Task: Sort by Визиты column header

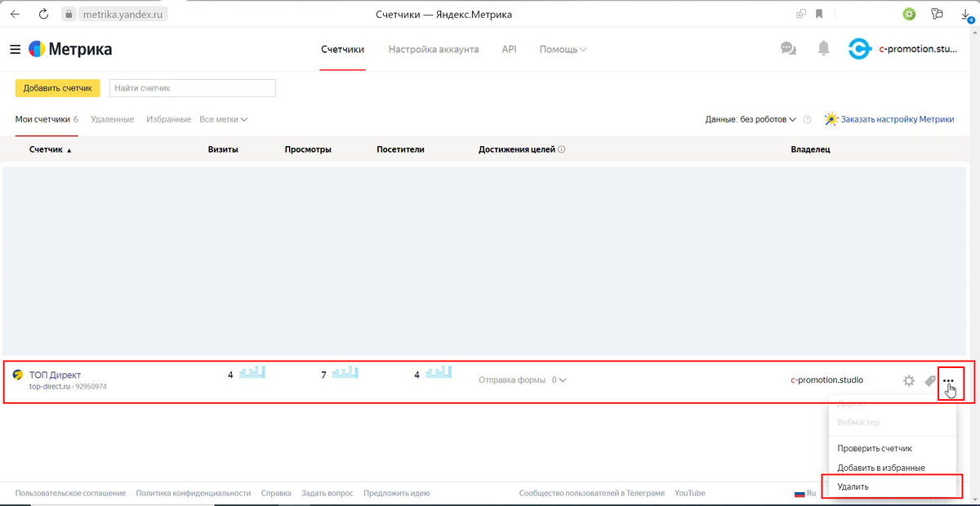Action: (x=223, y=150)
